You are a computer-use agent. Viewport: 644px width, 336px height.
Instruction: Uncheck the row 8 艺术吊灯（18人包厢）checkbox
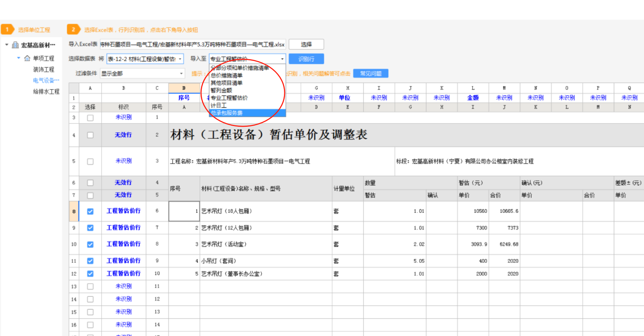point(90,211)
